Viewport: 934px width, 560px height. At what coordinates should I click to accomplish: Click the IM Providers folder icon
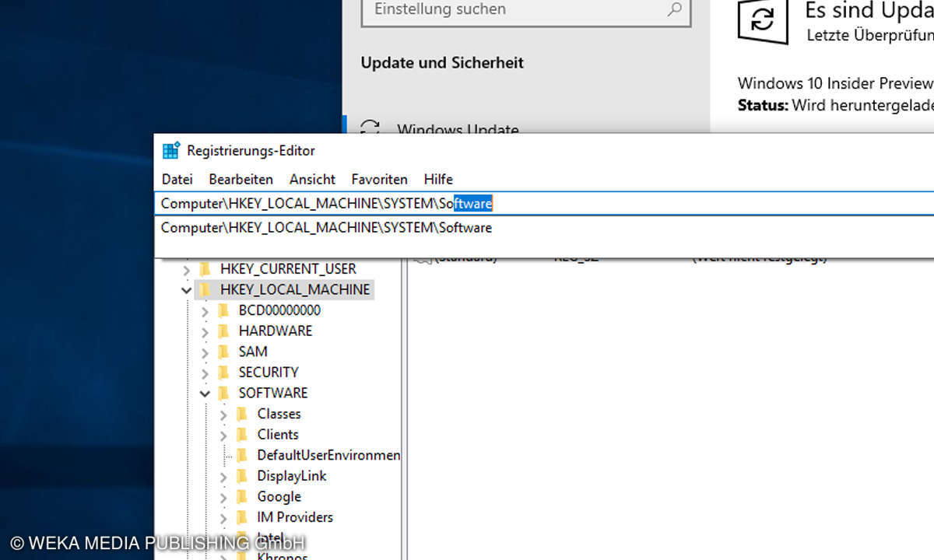click(x=242, y=517)
